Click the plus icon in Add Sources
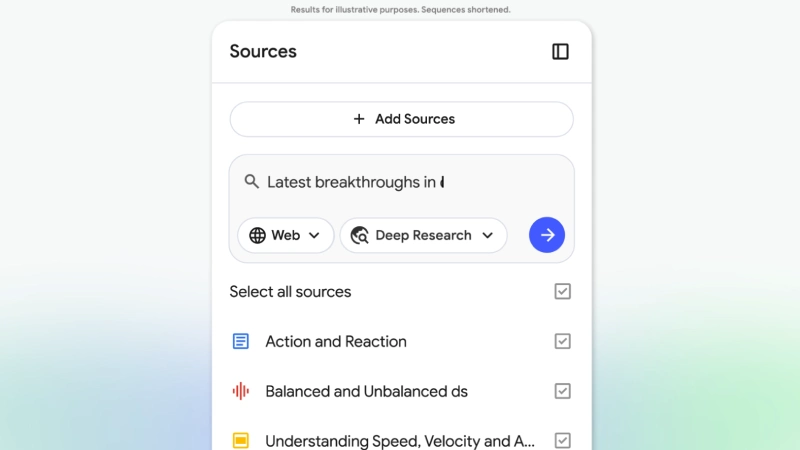This screenshot has width=800, height=450. [359, 119]
